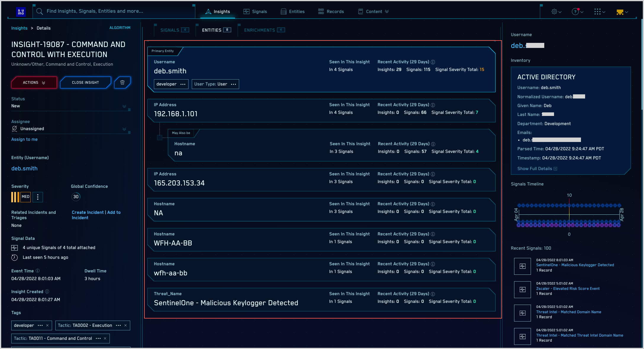644x349 pixels.
Task: Open the apps grid menu
Action: [598, 12]
